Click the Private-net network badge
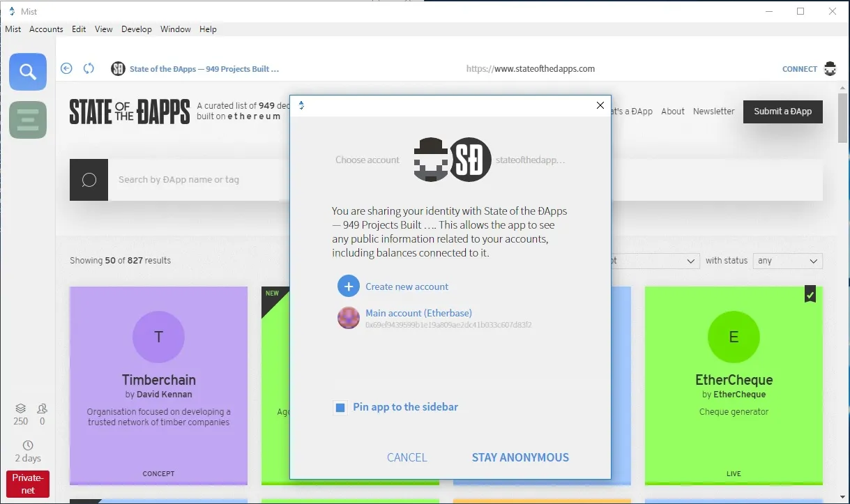Viewport: 850px width, 504px height. click(28, 484)
